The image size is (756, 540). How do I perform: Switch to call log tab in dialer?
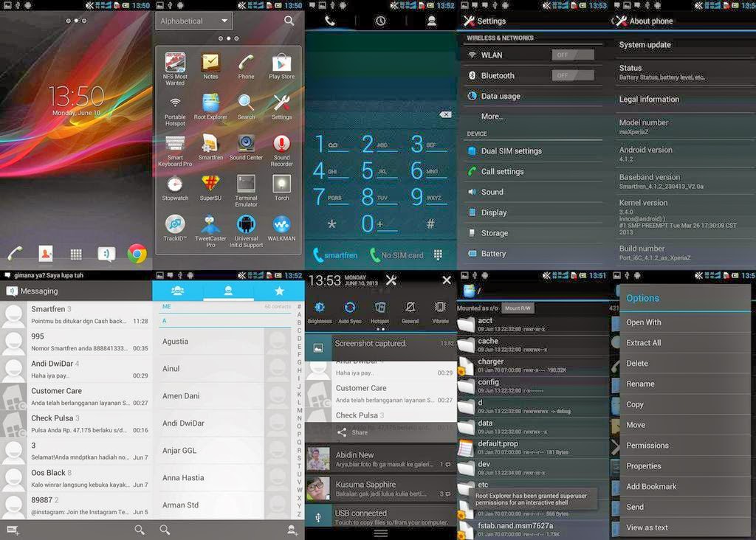(380, 21)
